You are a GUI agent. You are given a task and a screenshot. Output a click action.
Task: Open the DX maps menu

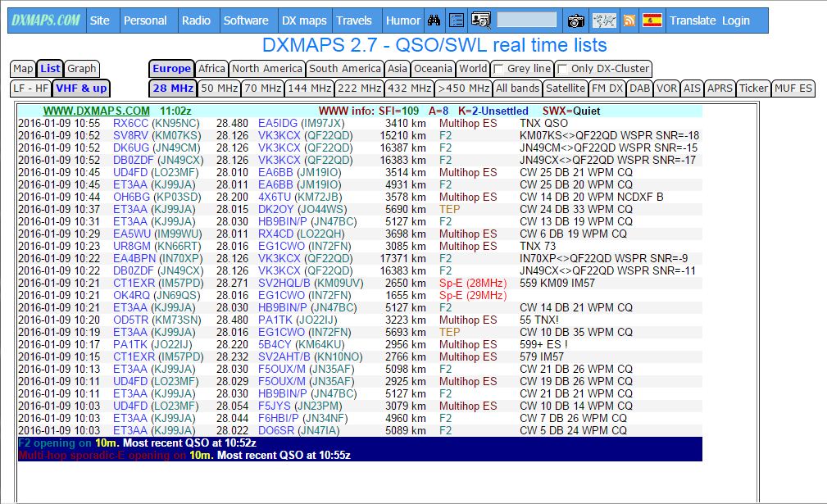303,20
